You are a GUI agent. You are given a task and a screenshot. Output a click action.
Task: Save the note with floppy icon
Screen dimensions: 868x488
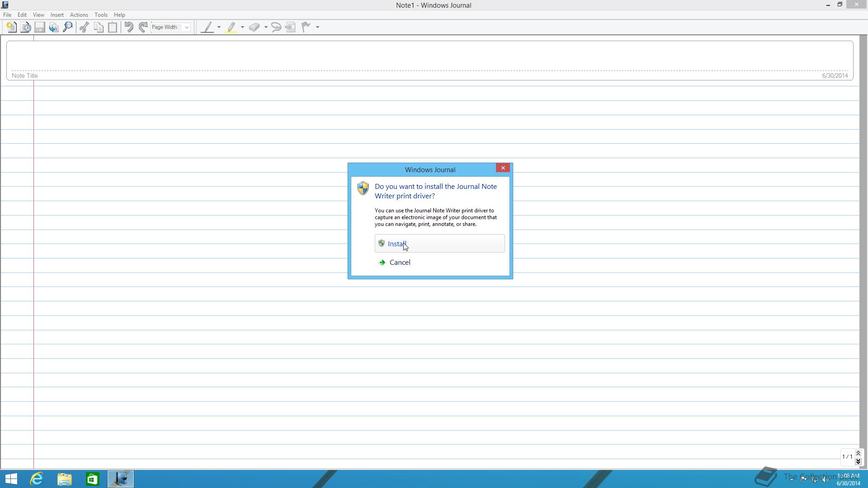point(40,27)
